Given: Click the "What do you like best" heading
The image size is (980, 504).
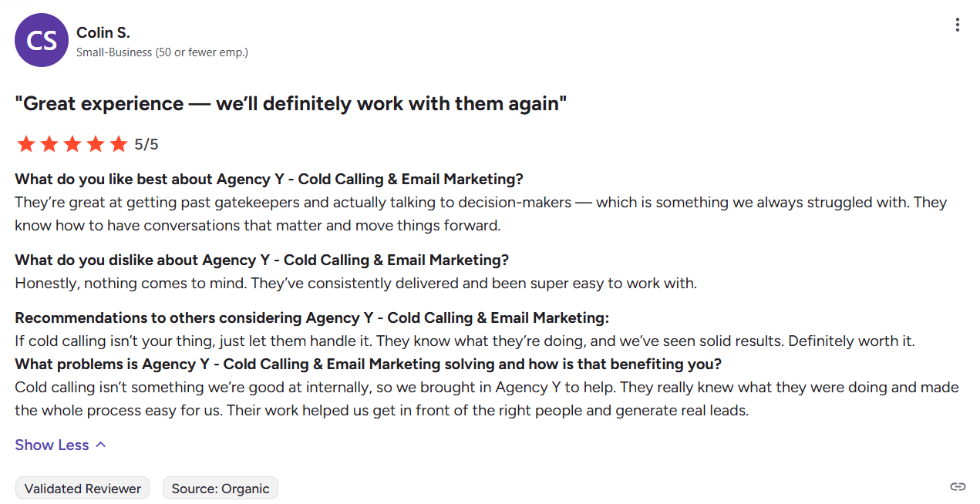Looking at the screenshot, I should (269, 179).
